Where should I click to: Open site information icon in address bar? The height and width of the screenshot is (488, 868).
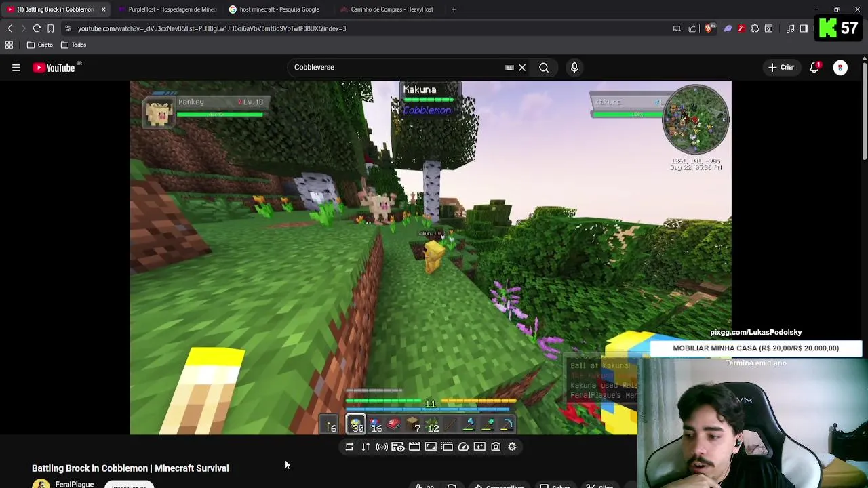(x=68, y=28)
